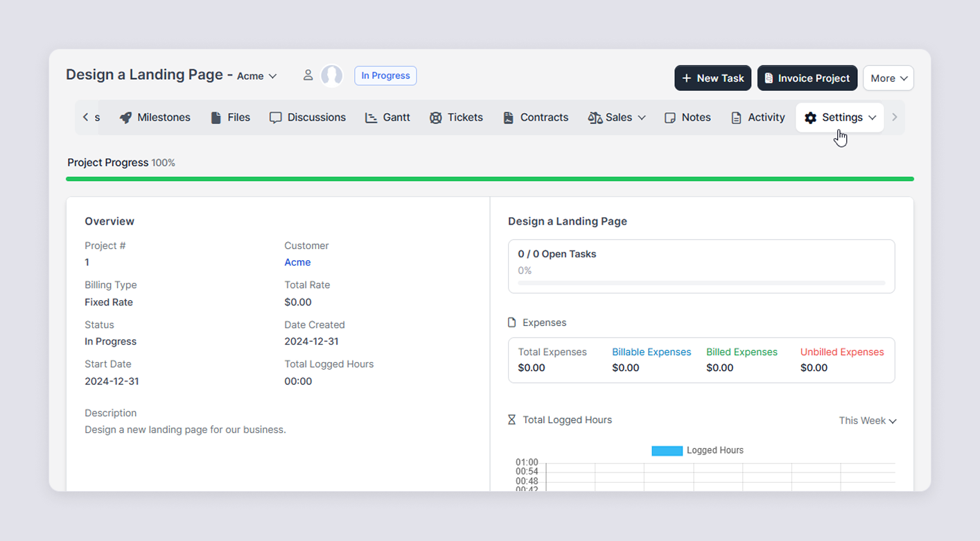Click the file icon beside Files
980x541 pixels.
tap(216, 118)
